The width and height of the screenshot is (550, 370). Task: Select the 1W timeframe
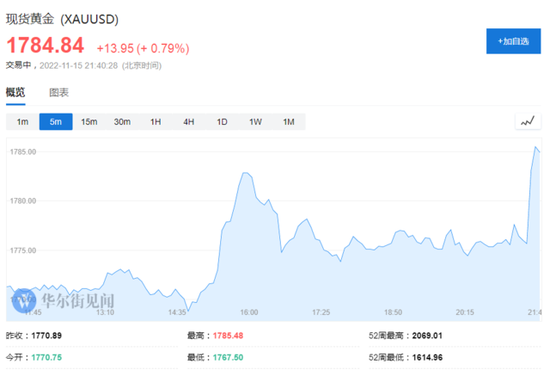click(x=255, y=122)
